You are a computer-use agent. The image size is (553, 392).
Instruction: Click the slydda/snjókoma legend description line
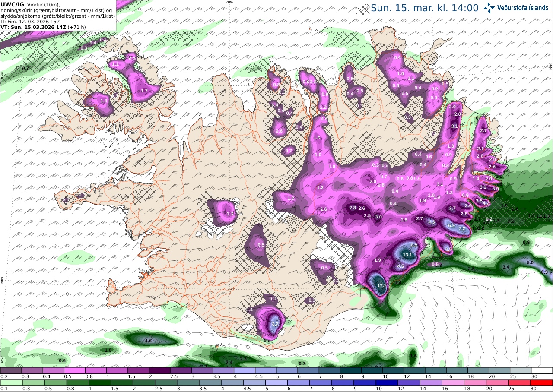(57, 16)
